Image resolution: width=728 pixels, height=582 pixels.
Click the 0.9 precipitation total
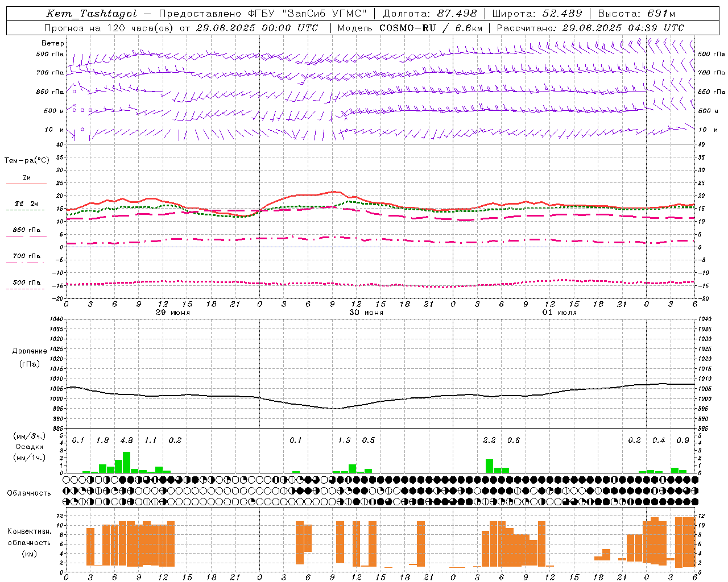tap(683, 440)
